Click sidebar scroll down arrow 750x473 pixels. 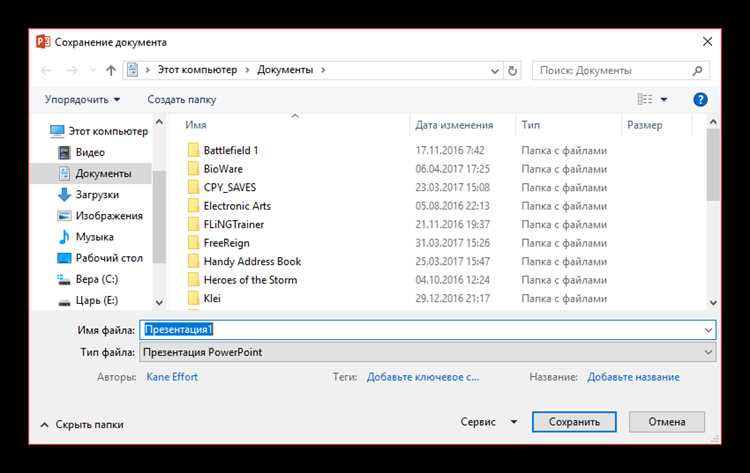coord(159,303)
